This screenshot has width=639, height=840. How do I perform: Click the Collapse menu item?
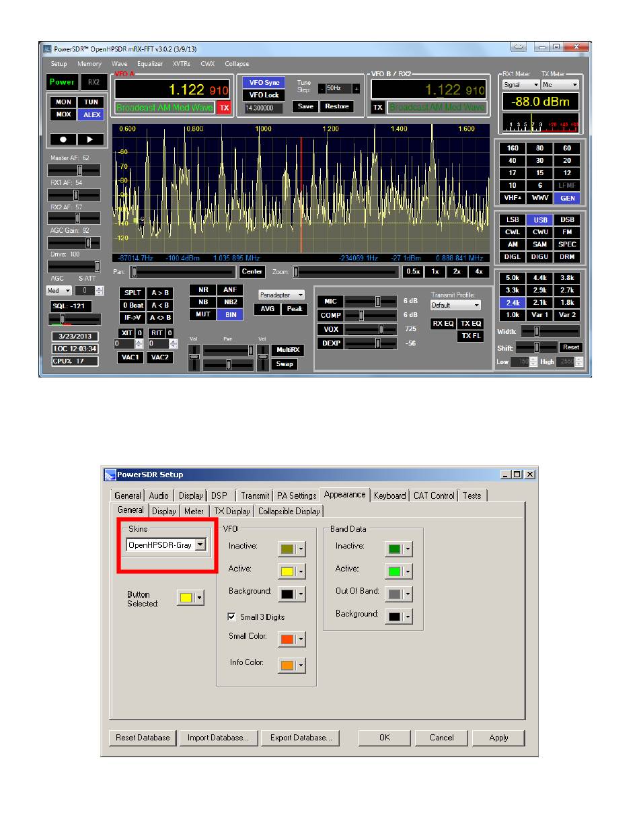tap(237, 64)
